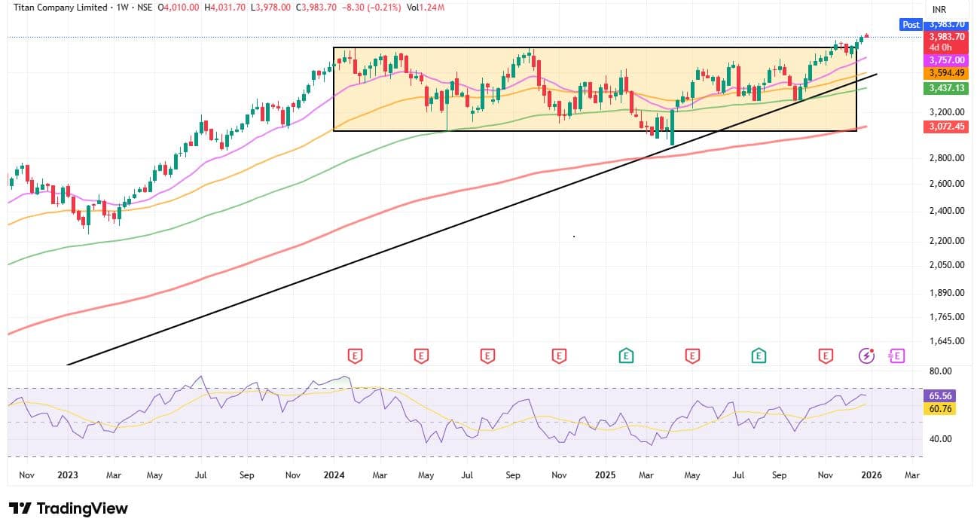980x531 pixels.
Task: Click the purple 3,757.00 moving average label
Action: [947, 60]
